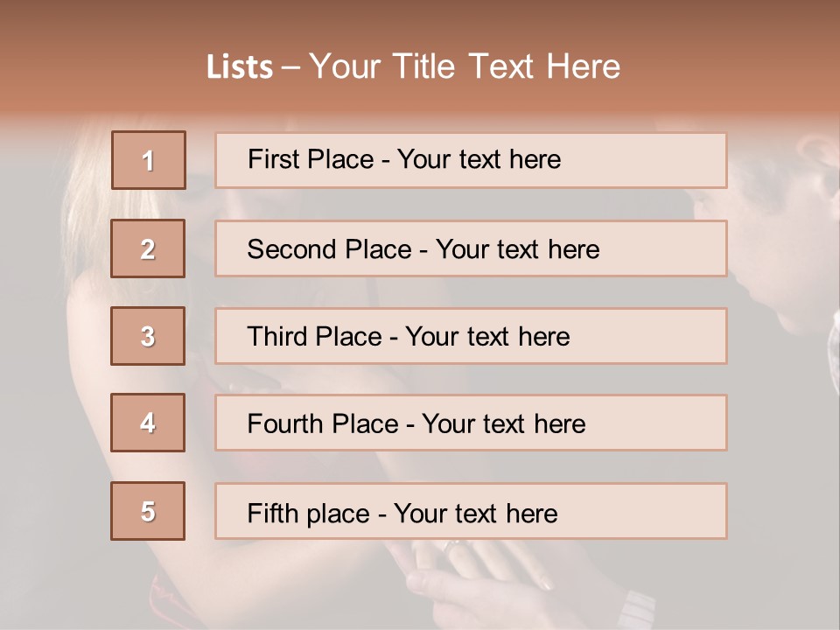
Task: Select the number 2 list box
Action: pos(148,248)
